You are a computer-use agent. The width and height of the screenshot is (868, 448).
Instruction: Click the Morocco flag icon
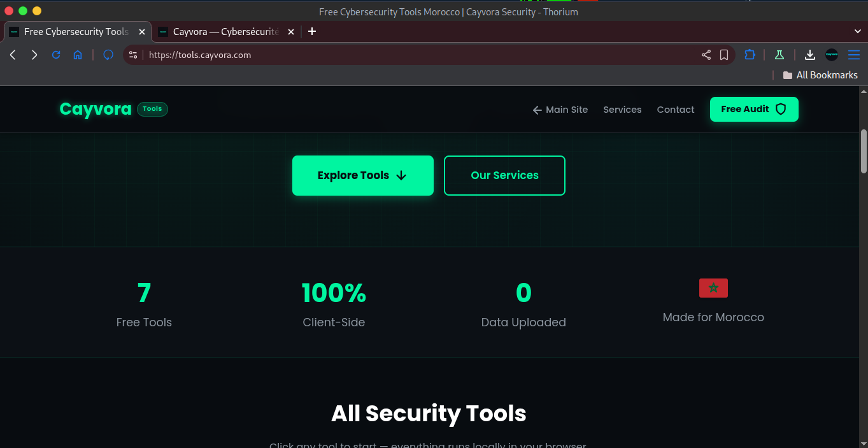pyautogui.click(x=713, y=288)
